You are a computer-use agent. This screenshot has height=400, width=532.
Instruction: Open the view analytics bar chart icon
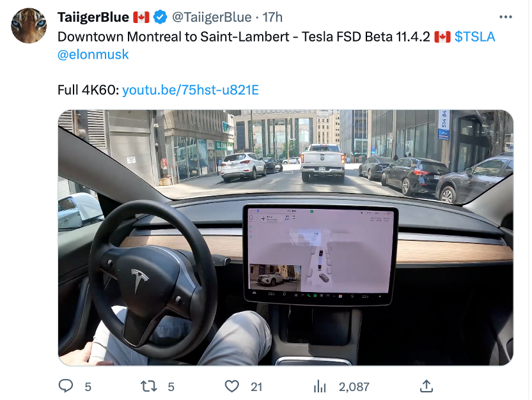pyautogui.click(x=320, y=386)
